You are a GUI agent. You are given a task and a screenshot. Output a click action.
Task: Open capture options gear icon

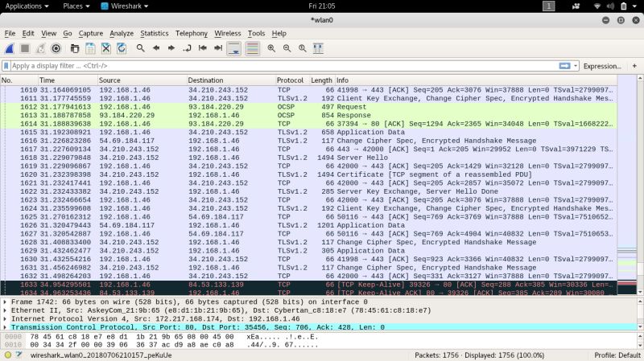click(56, 48)
